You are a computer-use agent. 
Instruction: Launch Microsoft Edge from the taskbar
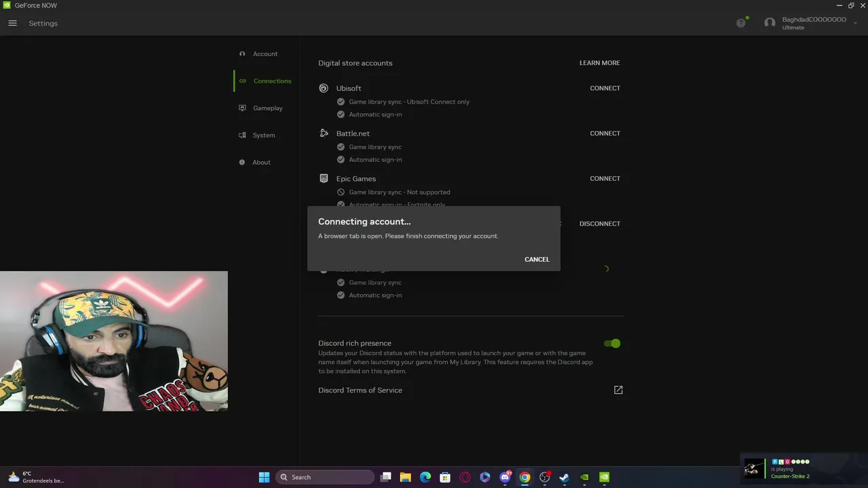(x=425, y=477)
